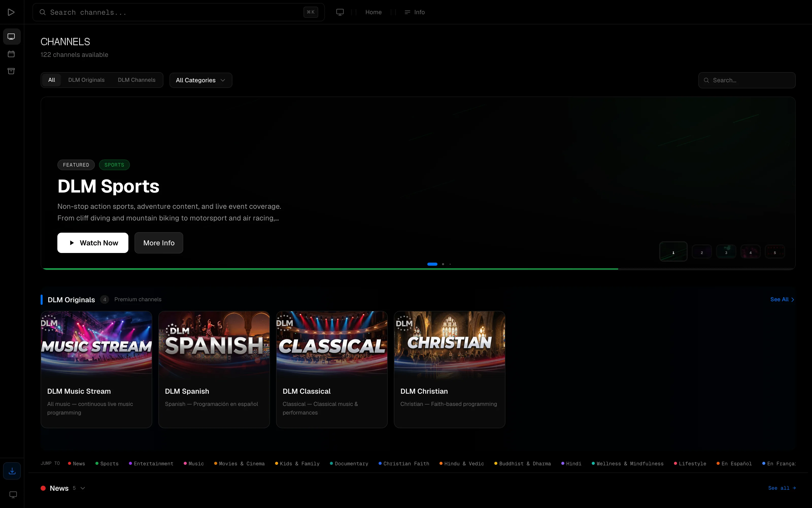Click the magnifier in Search channels bar
Screen dimensions: 812x508
pyautogui.click(x=43, y=12)
